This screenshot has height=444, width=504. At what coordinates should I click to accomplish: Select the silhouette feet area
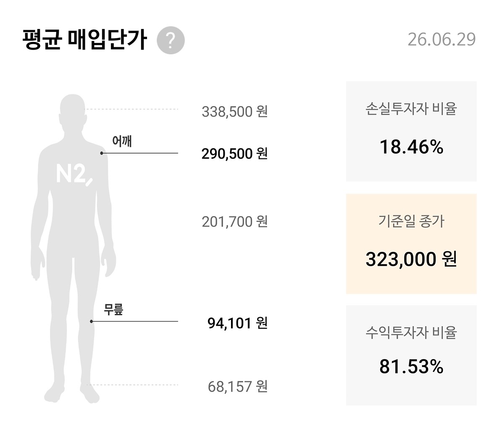coord(72,393)
